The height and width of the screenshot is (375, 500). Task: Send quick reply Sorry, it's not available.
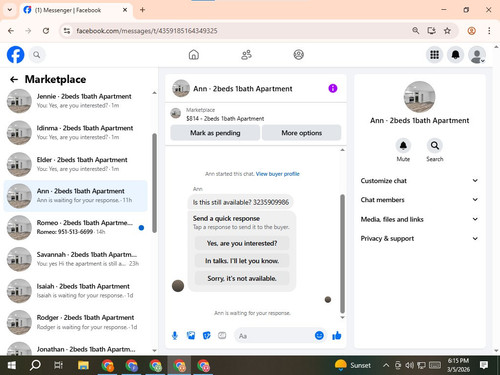(x=242, y=278)
